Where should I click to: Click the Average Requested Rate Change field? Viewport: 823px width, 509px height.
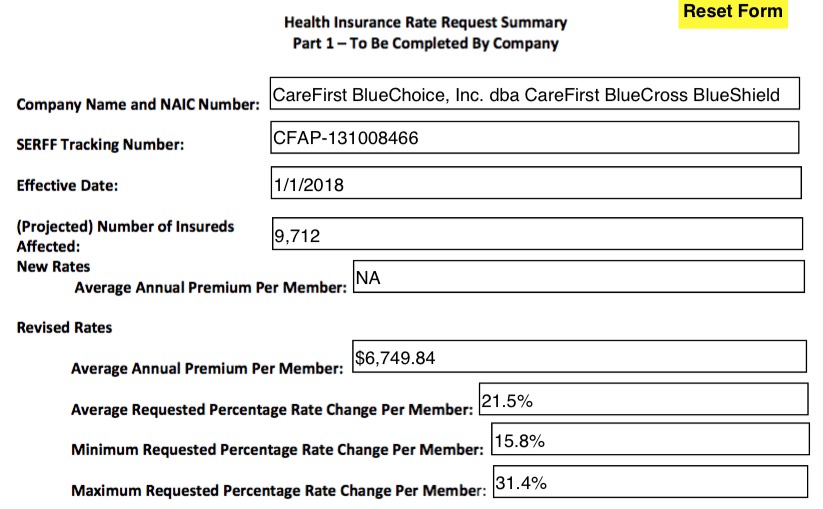pyautogui.click(x=643, y=399)
